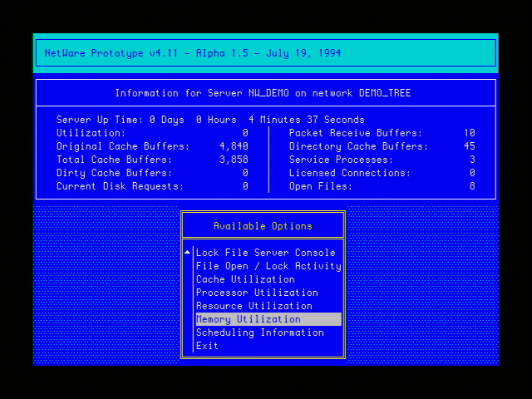The height and width of the screenshot is (399, 532).
Task: Click the value 4,840
Action: 234,146
